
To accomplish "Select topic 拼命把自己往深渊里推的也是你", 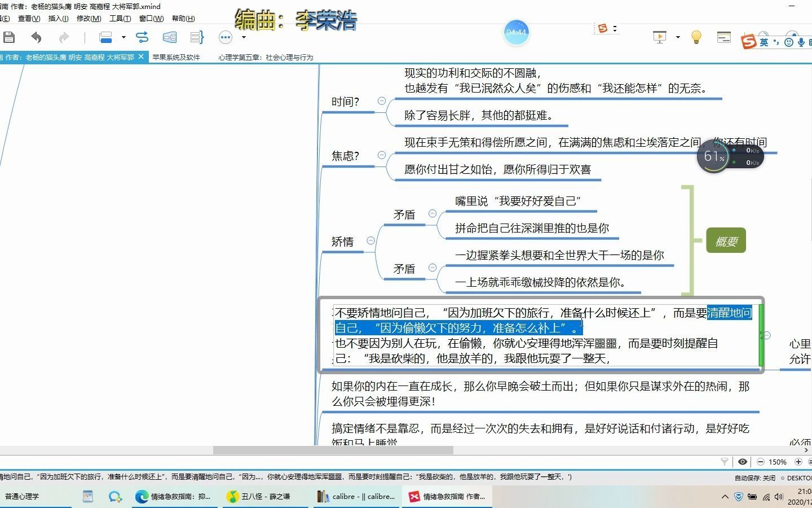I will point(532,228).
